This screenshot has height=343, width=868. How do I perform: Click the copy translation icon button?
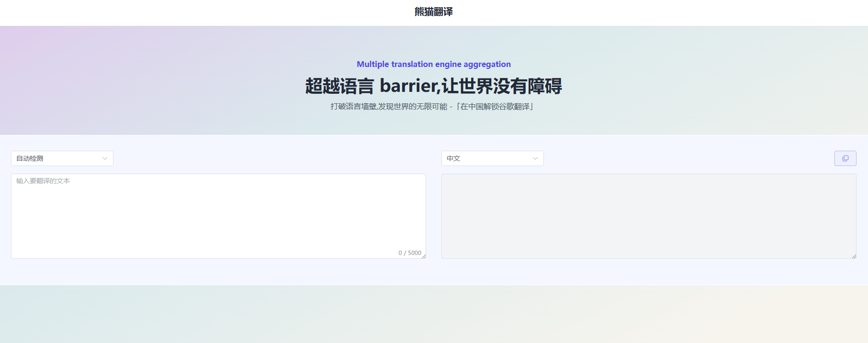(x=845, y=158)
